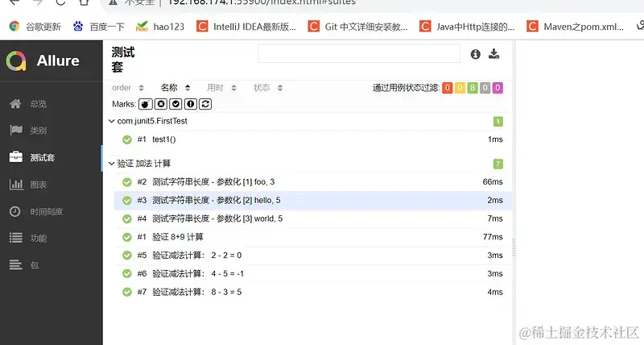Click the download CSV icon

click(x=494, y=54)
